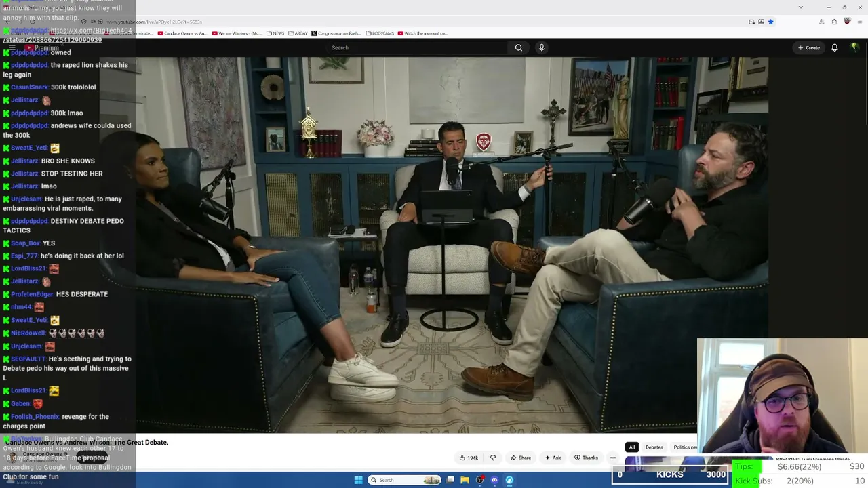Click the Windows taskbar search box
The image size is (868, 488).
click(405, 480)
